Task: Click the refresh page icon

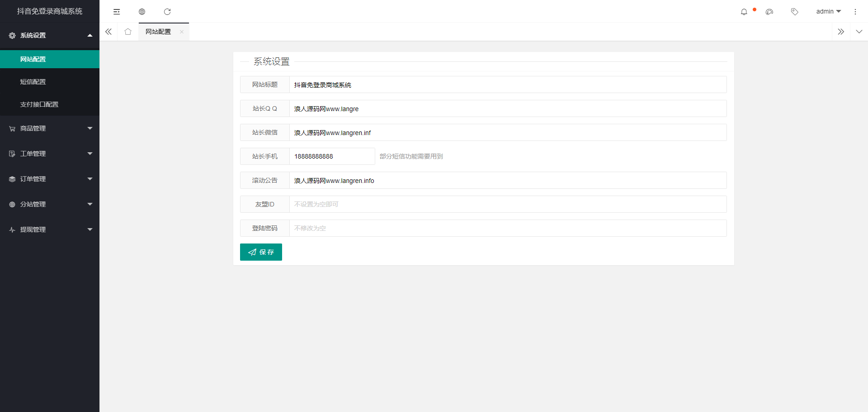Action: [x=167, y=12]
